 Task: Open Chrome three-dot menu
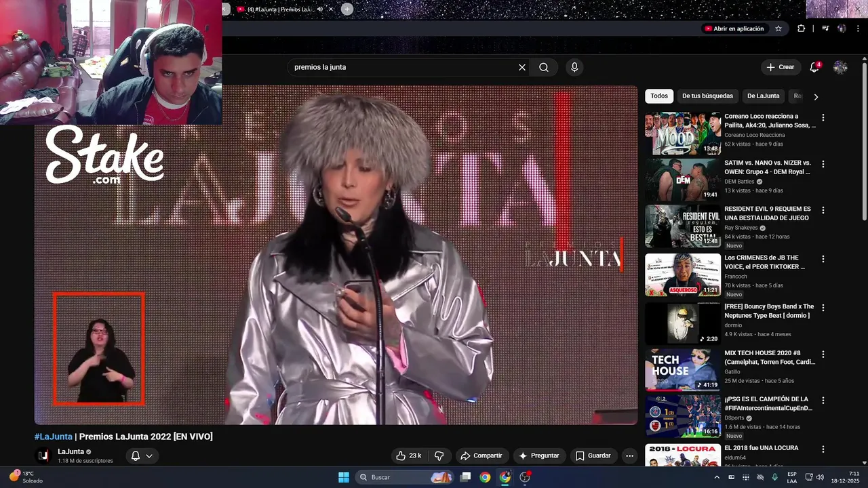(x=856, y=28)
